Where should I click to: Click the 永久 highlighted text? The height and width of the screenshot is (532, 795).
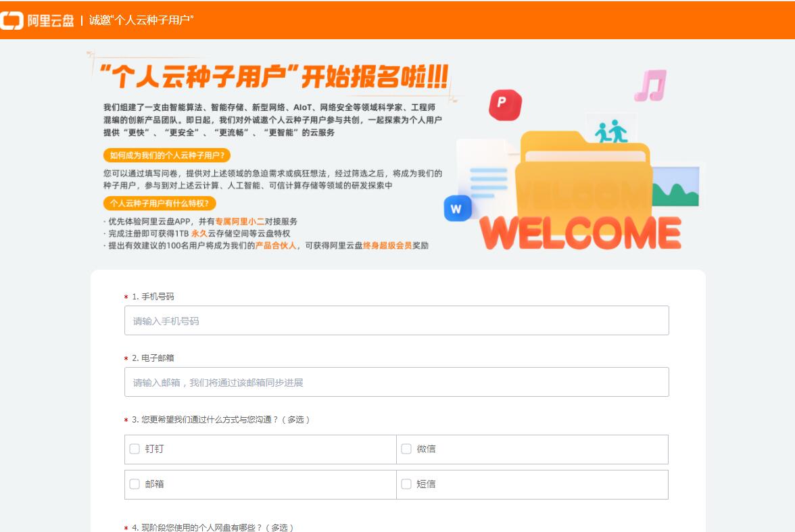tap(199, 233)
